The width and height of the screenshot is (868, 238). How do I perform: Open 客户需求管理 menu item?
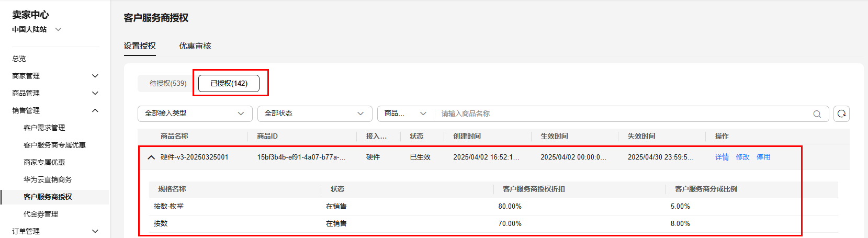coord(44,128)
